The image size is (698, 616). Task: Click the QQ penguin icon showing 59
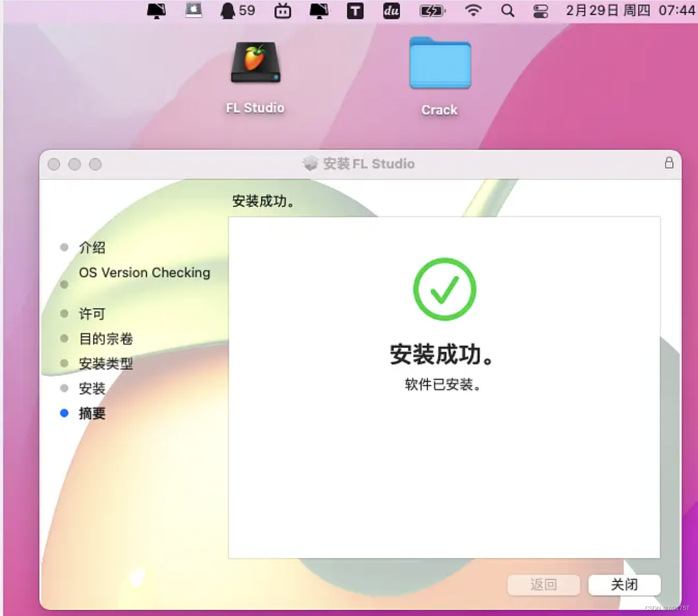click(237, 11)
